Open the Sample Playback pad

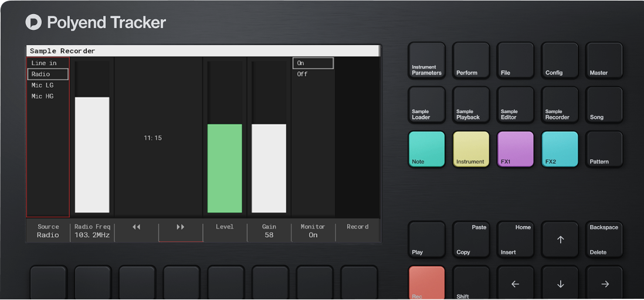click(471, 105)
